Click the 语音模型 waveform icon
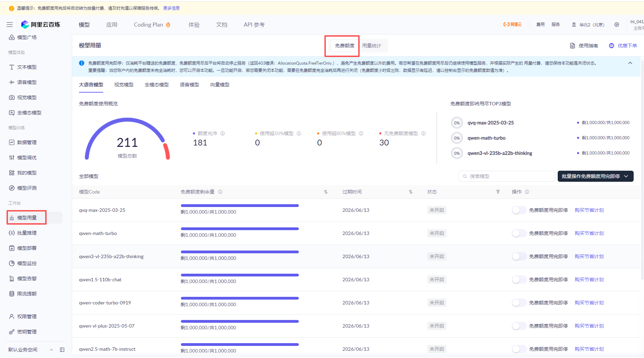The width and height of the screenshot is (644, 358). click(12, 82)
